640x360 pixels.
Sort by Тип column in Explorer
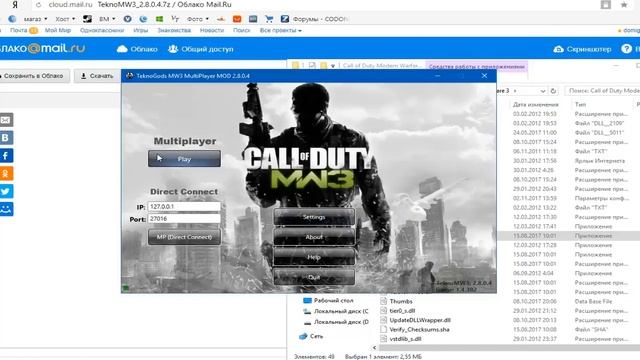[x=580, y=104]
